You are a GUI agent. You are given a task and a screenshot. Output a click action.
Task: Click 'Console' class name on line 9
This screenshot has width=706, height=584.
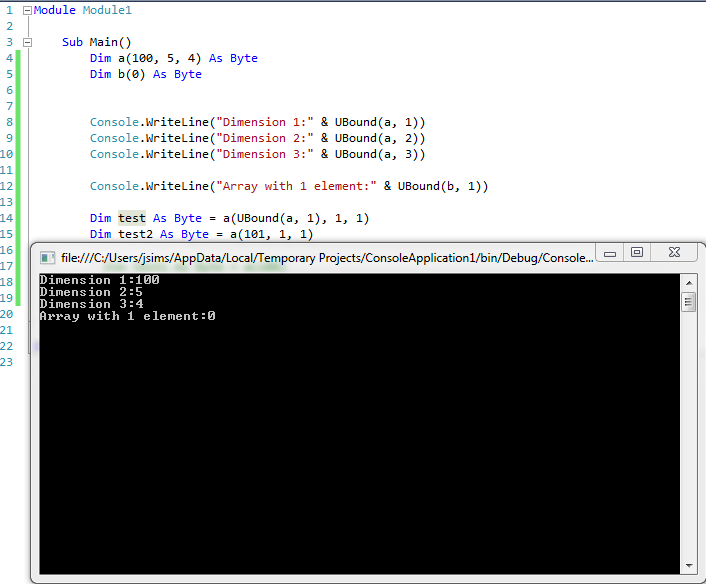point(114,138)
